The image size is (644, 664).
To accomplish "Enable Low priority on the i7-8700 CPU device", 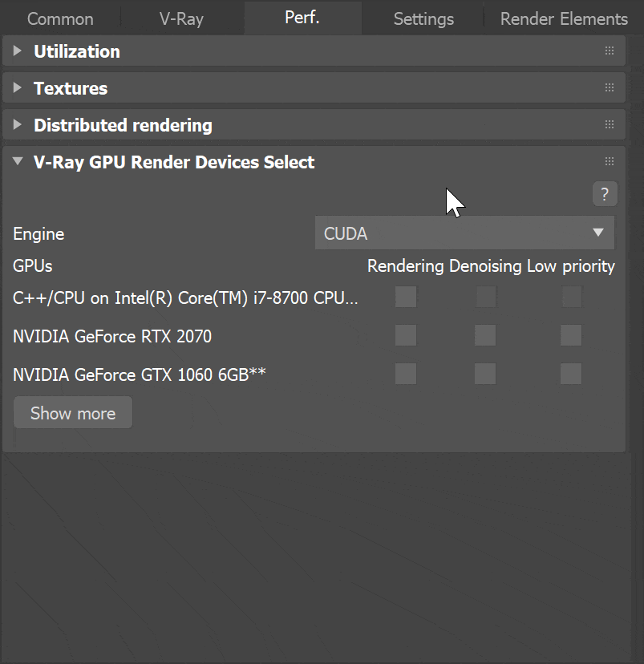I will pos(570,297).
